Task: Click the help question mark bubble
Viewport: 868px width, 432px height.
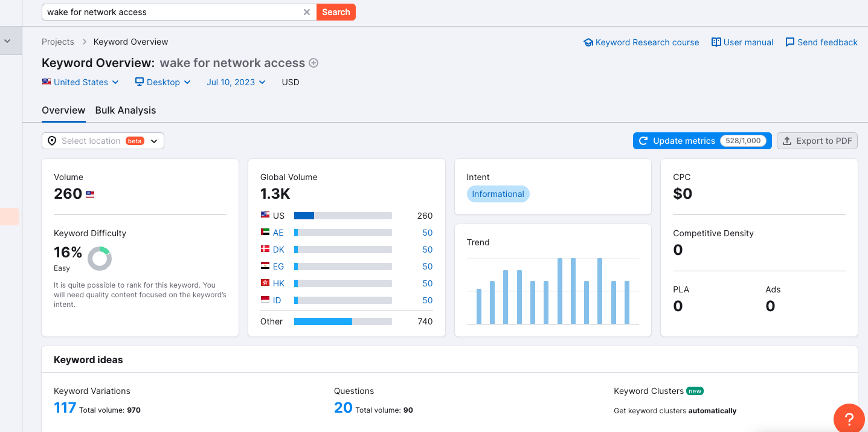Action: (847, 418)
